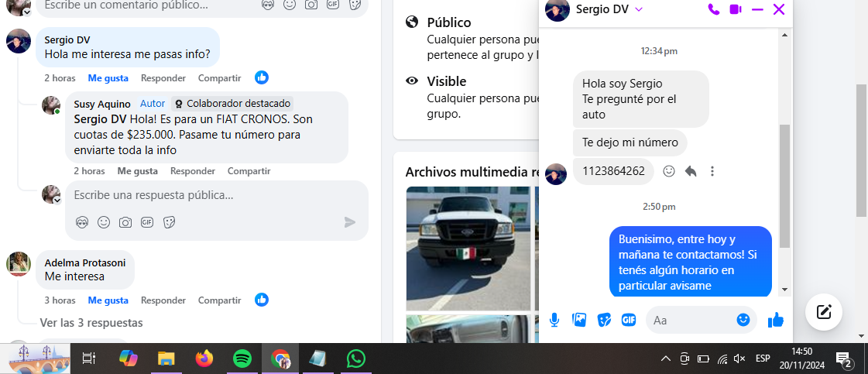This screenshot has width=868, height=374.
Task: Click the Sergio DV mention in Susy's reply
Action: [100, 119]
